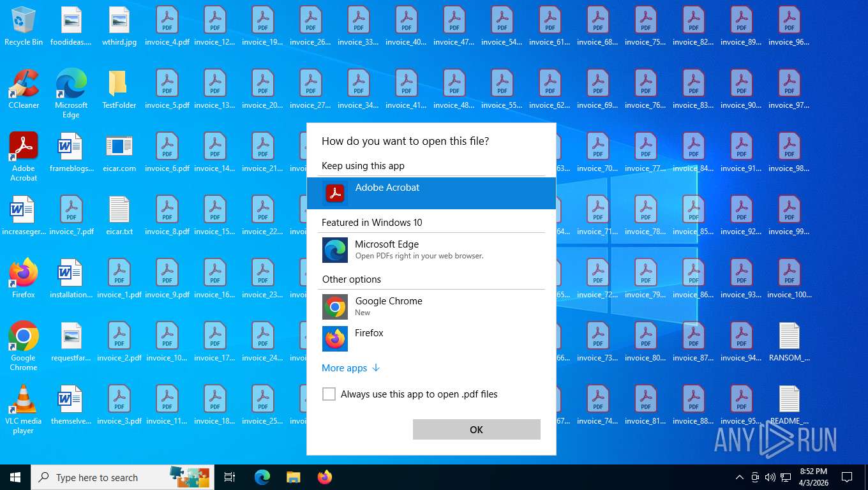This screenshot has width=868, height=490.
Task: Open the volume control in tray
Action: [x=770, y=477]
